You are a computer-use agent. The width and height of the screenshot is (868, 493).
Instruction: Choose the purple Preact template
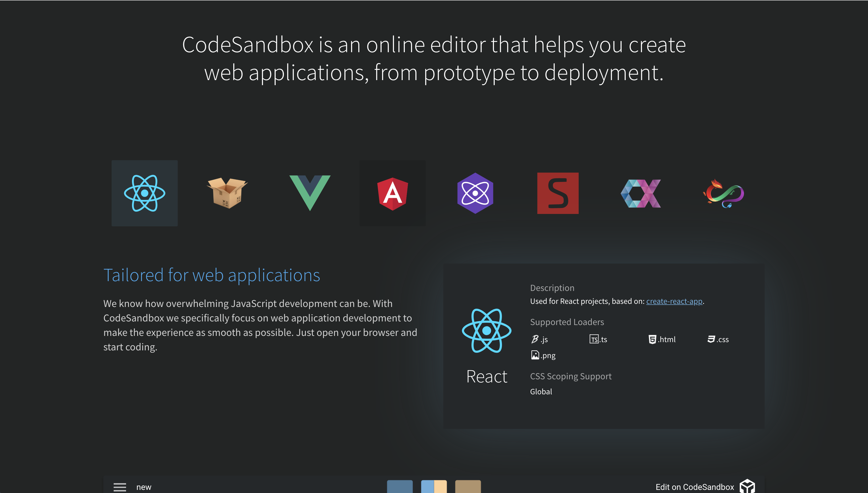pyautogui.click(x=475, y=193)
